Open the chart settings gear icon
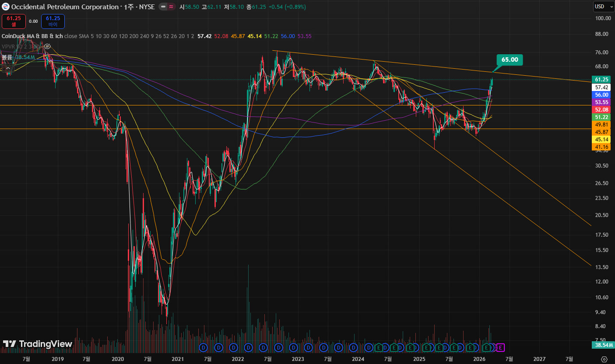Viewport: 615px width, 364px height. tap(604, 359)
